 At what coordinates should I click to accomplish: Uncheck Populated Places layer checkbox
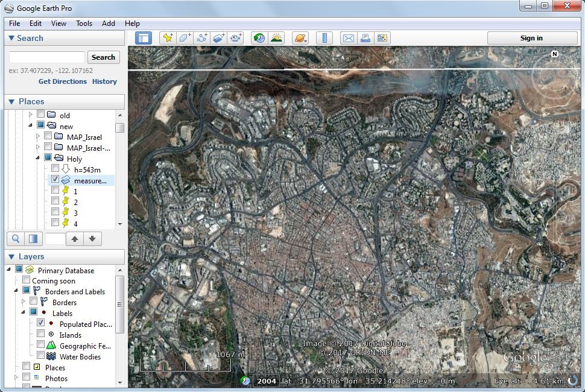coord(40,323)
